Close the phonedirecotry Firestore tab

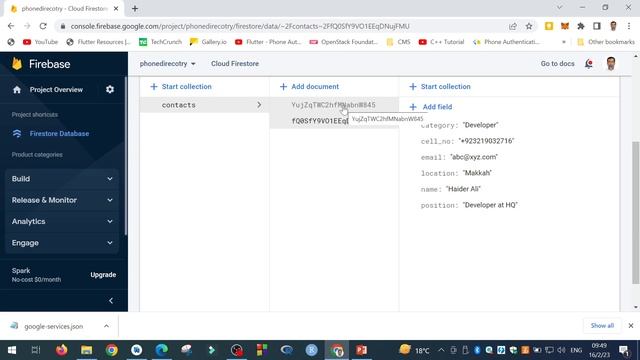[116, 9]
